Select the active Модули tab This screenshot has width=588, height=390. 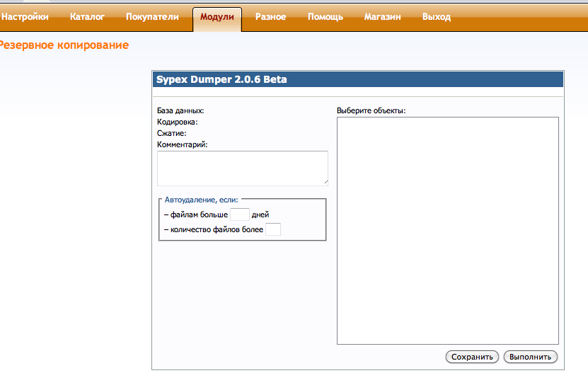pyautogui.click(x=217, y=17)
